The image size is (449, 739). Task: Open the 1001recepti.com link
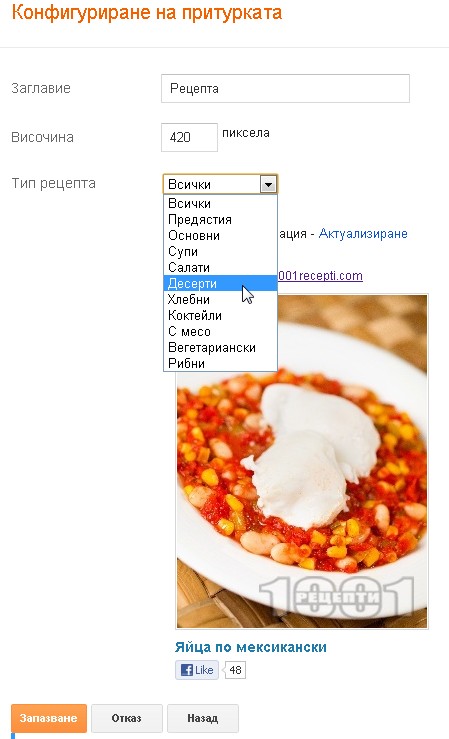[320, 276]
